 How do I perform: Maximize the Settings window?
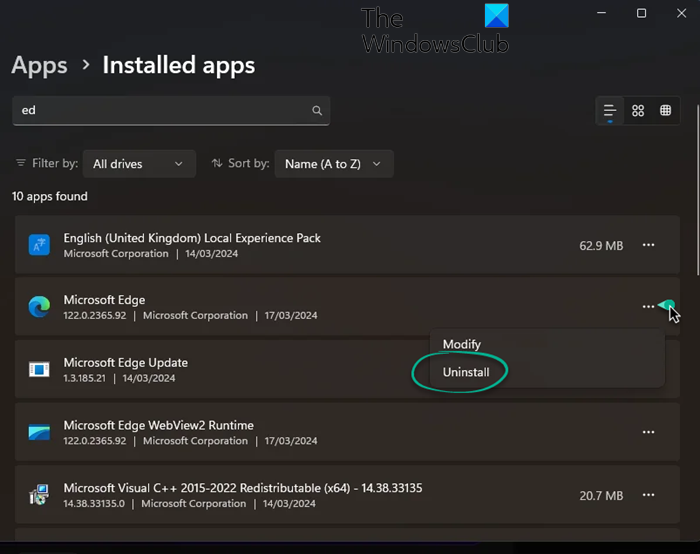tap(641, 13)
